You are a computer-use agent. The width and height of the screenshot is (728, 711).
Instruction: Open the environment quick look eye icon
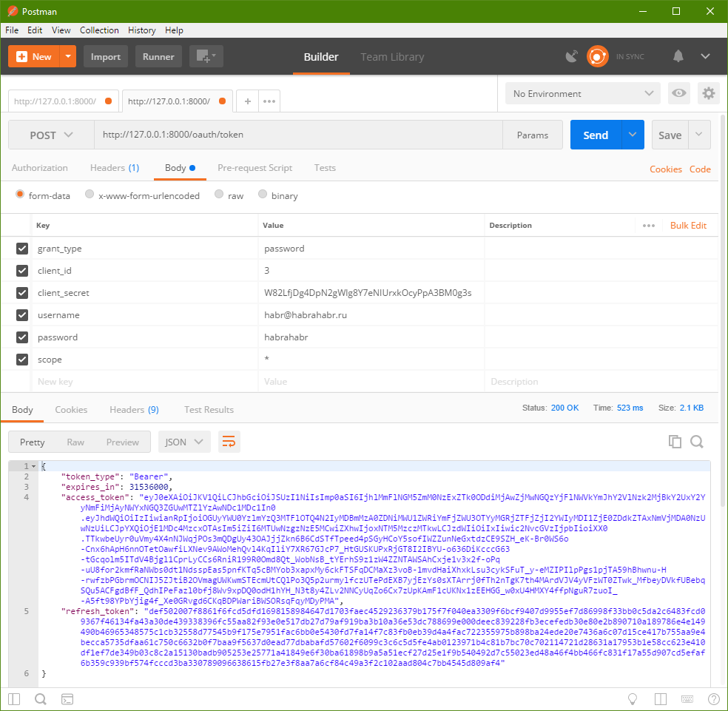(x=678, y=93)
